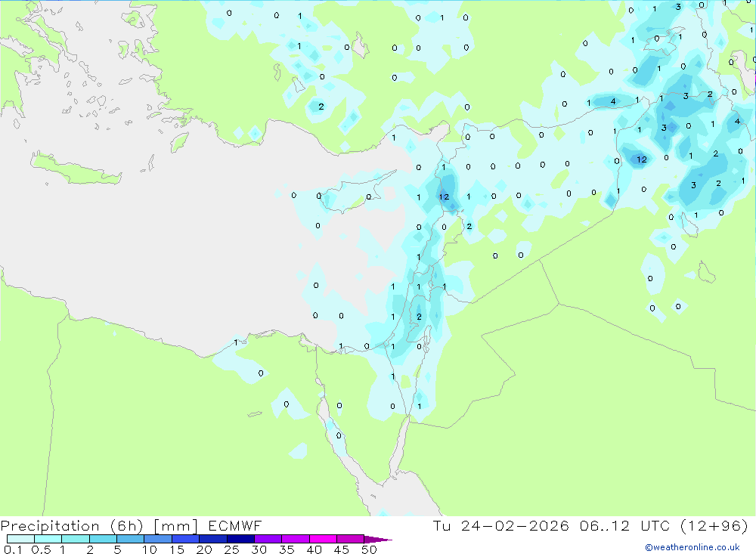Click the "Tu 24-02-2026" date text
756x554 pixels.
(500, 525)
